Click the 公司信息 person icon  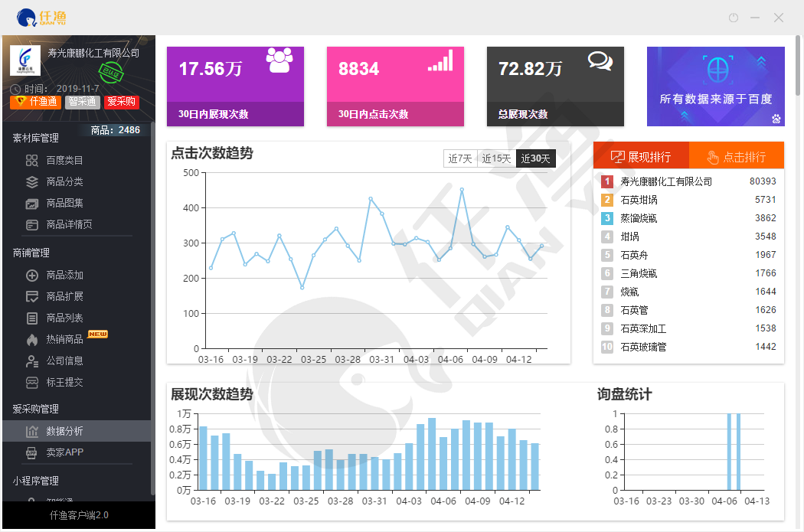click(32, 361)
